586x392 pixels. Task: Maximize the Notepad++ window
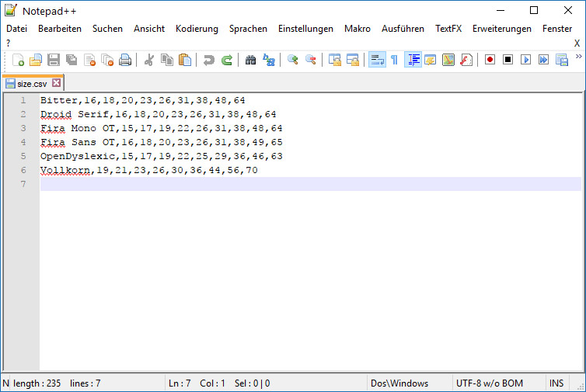click(534, 10)
